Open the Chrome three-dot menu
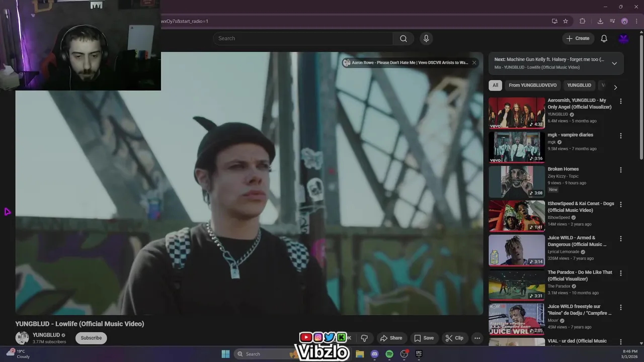Image resolution: width=644 pixels, height=362 pixels. pos(636,21)
